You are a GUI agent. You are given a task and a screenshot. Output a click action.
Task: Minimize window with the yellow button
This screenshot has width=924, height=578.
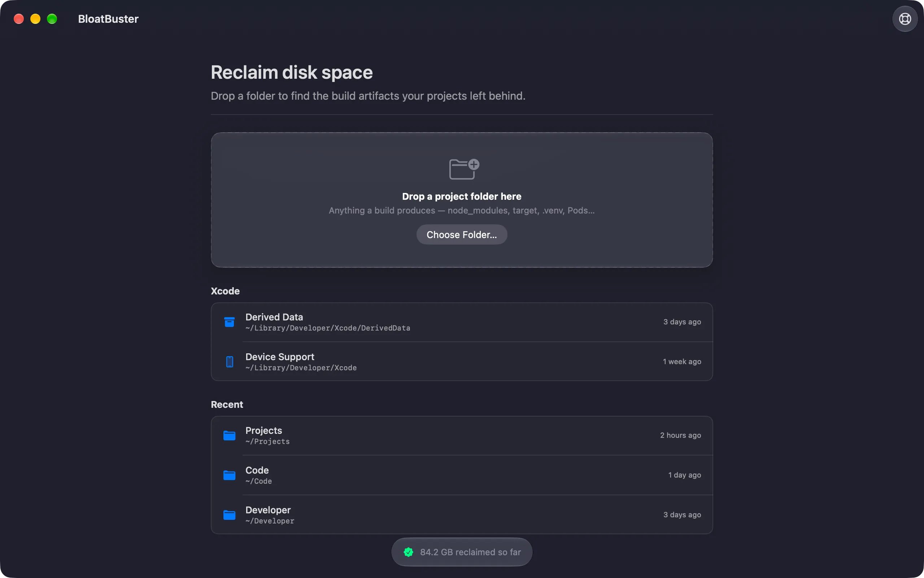click(35, 19)
